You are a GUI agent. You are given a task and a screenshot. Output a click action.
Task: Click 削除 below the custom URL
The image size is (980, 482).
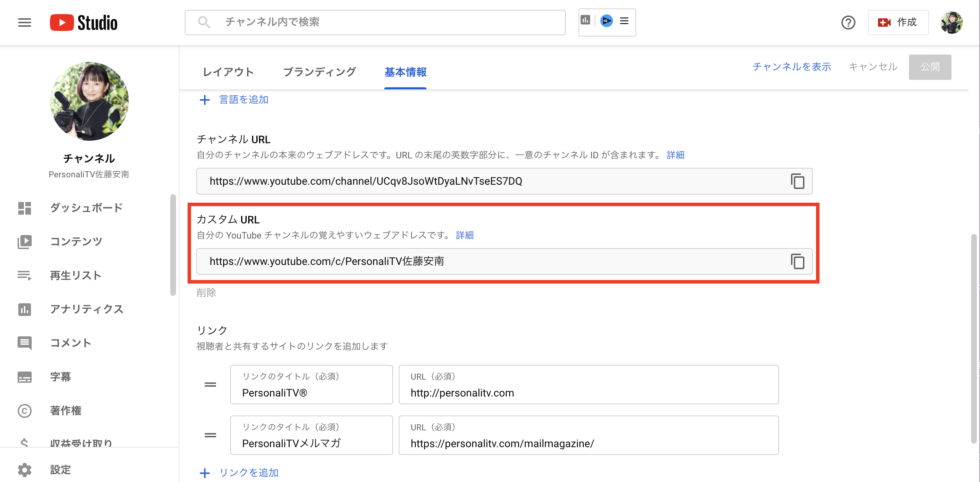point(206,293)
